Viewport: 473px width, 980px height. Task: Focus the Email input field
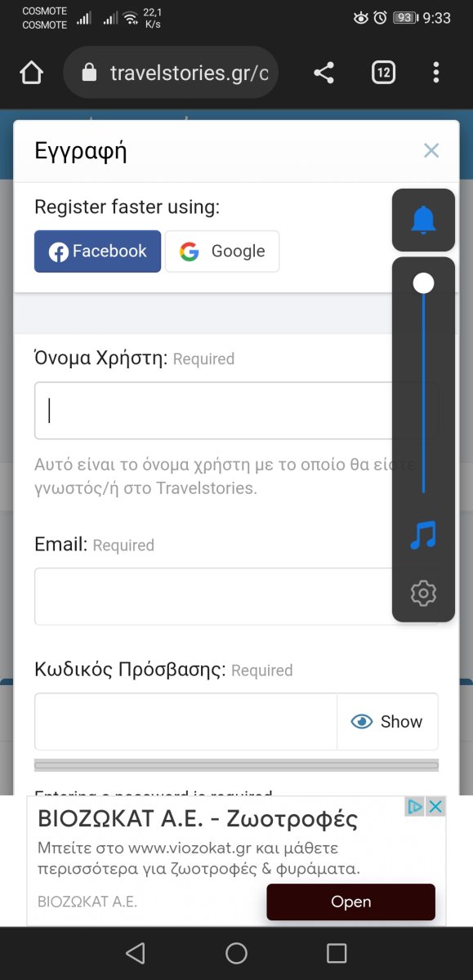coord(236,597)
